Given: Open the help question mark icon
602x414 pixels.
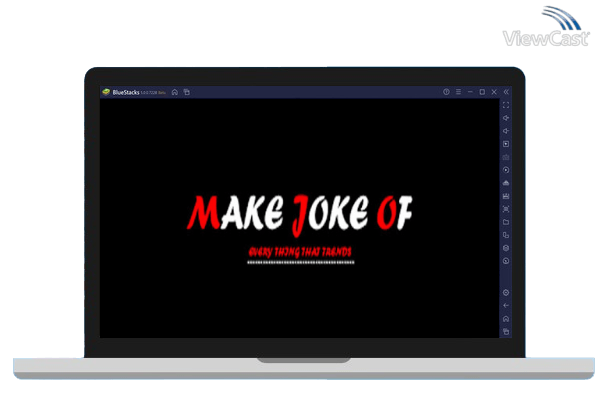Looking at the screenshot, I should click(x=446, y=92).
